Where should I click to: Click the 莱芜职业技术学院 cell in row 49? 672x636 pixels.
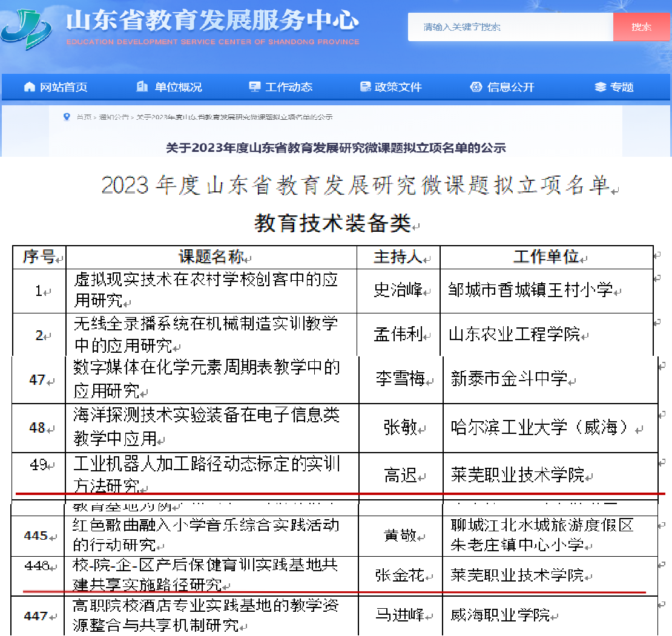point(517,476)
